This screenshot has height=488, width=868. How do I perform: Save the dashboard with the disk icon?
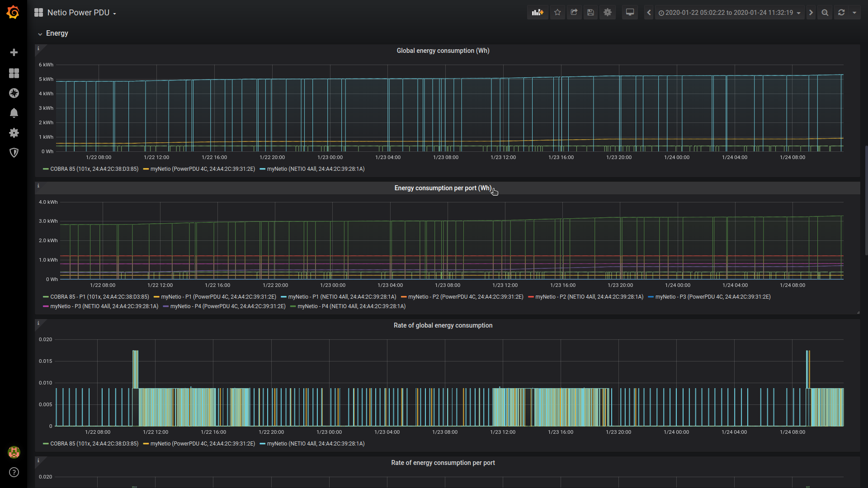click(590, 13)
